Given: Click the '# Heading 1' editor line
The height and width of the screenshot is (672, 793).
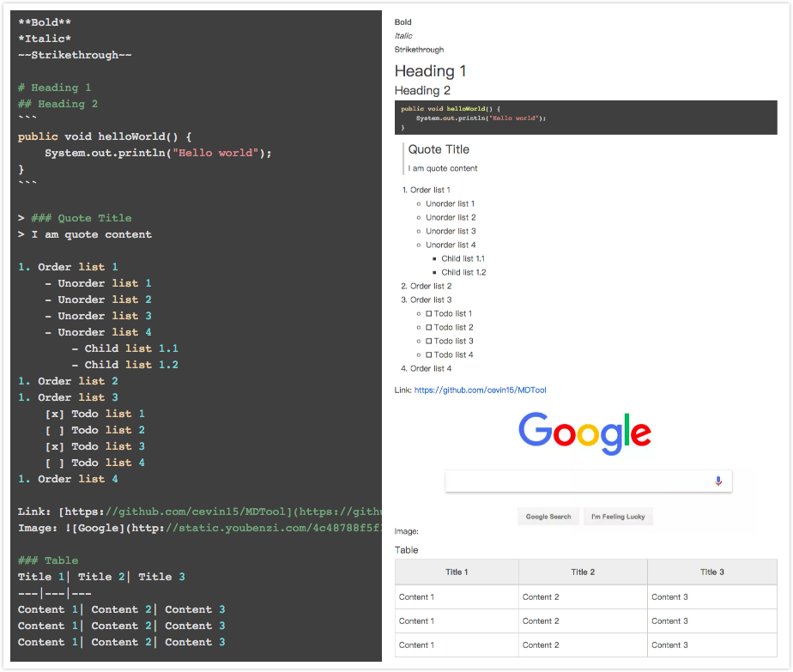Looking at the screenshot, I should click(55, 88).
